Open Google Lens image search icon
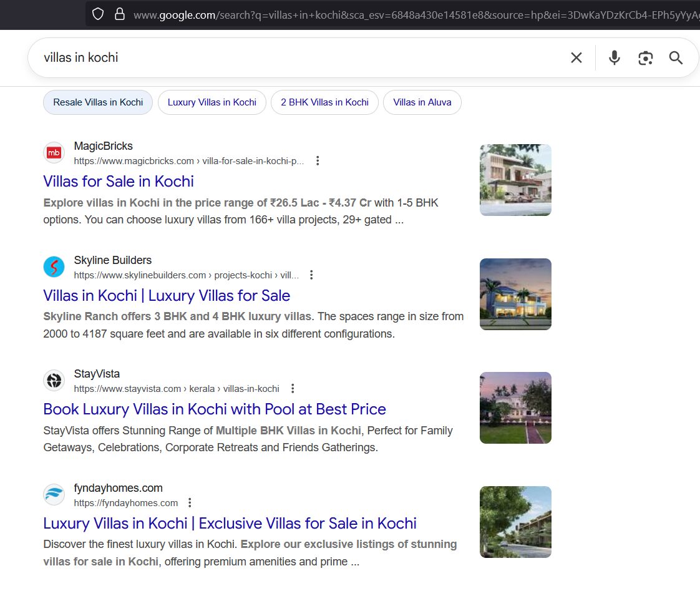 click(645, 58)
